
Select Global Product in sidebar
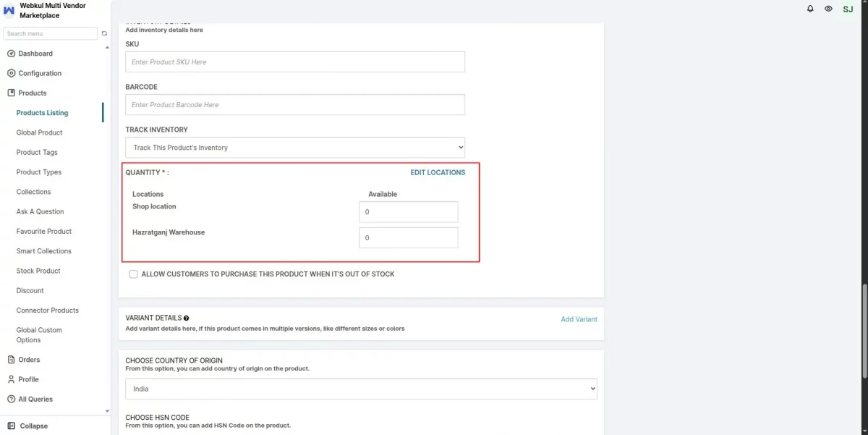[40, 132]
